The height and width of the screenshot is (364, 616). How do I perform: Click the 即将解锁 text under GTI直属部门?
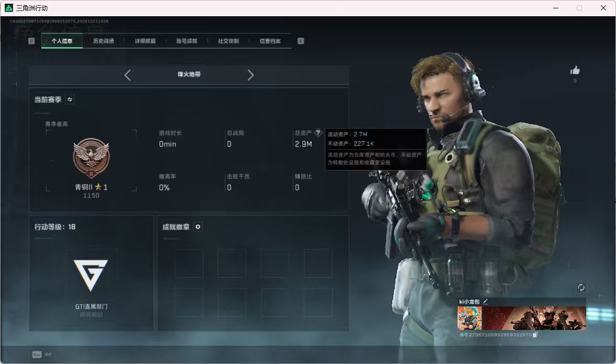pyautogui.click(x=91, y=314)
